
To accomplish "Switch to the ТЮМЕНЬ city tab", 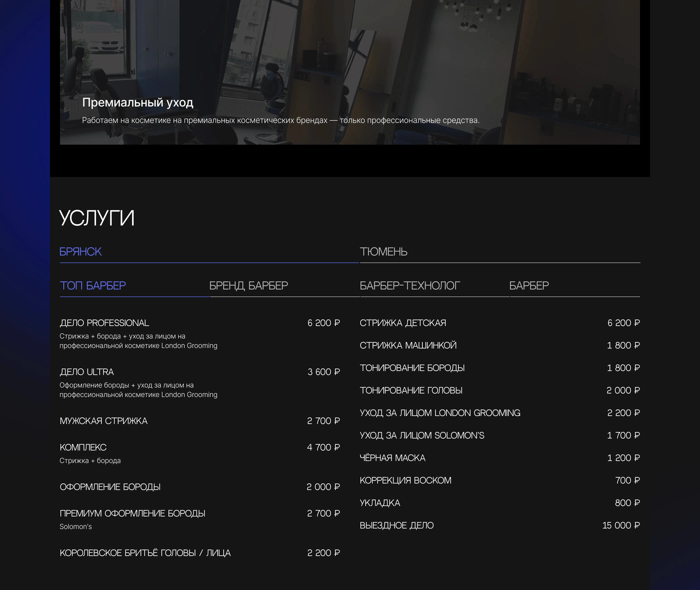I will [383, 251].
